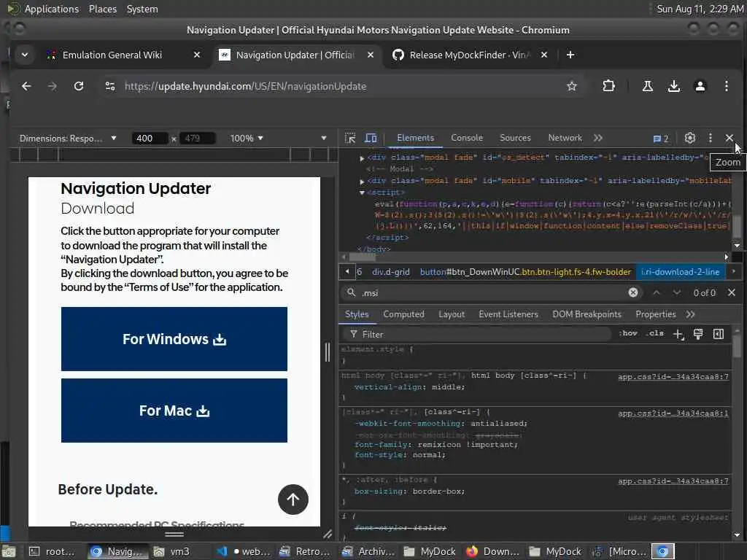Click the For Windows download button
747x560 pixels.
(174, 339)
